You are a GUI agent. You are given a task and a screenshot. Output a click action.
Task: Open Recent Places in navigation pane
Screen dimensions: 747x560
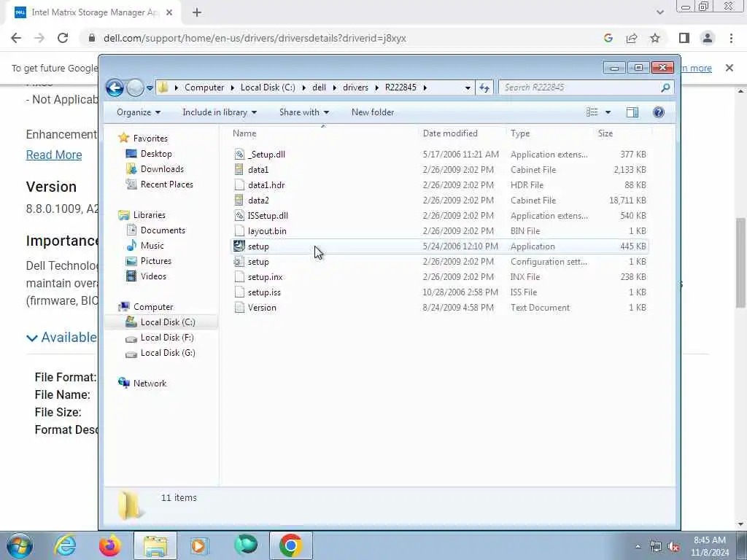coord(167,184)
